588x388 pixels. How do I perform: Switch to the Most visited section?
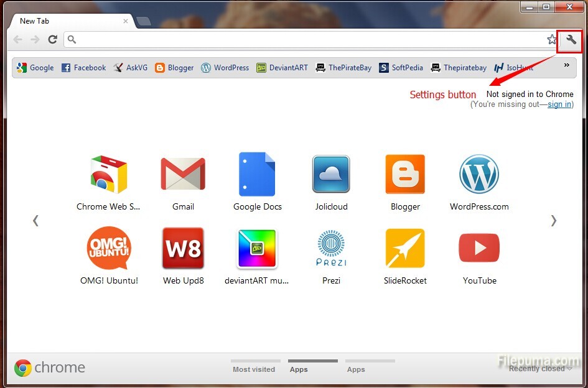[x=254, y=369]
